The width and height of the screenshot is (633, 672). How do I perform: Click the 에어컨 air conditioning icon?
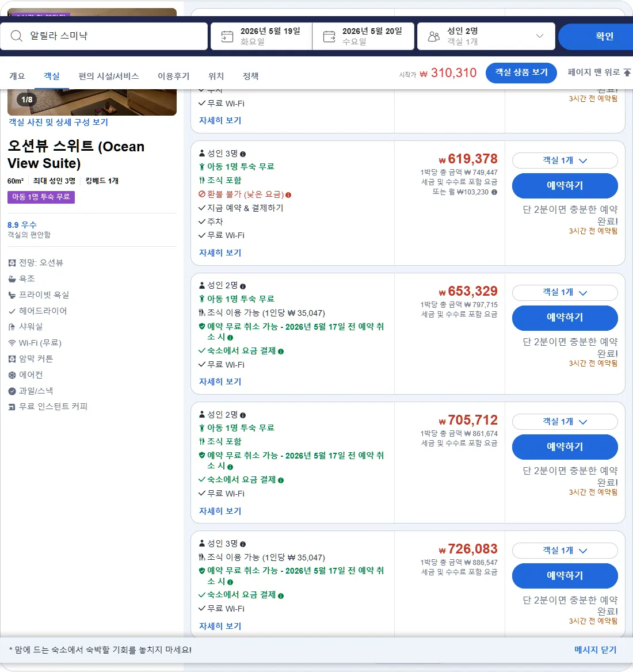click(12, 375)
